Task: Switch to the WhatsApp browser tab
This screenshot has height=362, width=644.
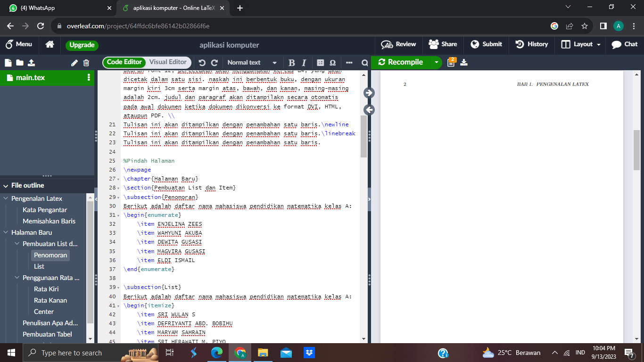Action: pos(58,8)
